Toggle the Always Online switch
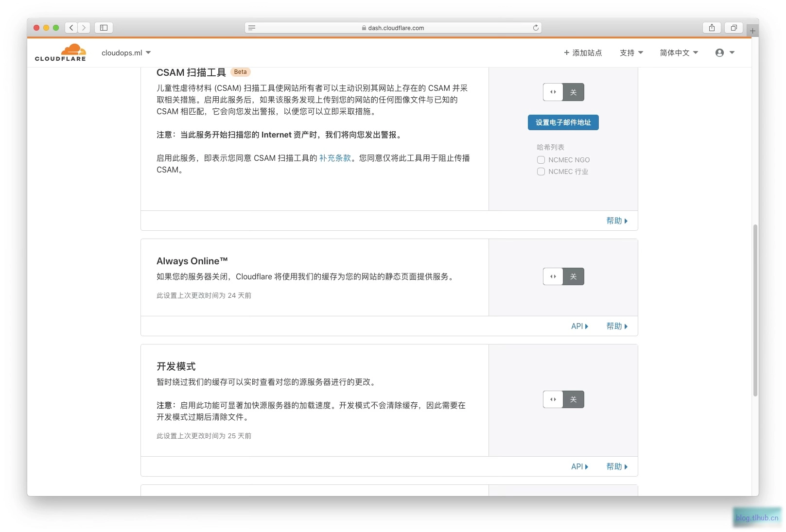Screen dimensions: 786x532 [563, 276]
